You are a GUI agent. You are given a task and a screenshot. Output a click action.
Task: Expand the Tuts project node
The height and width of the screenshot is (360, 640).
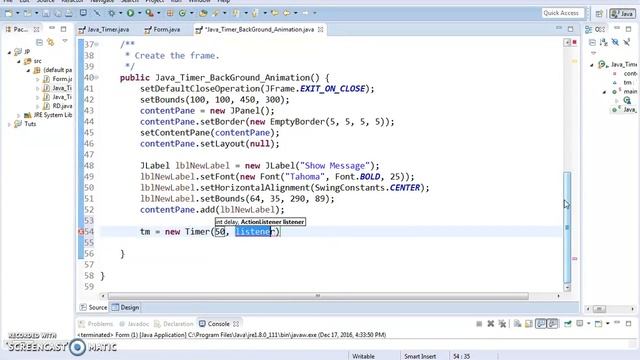(9, 124)
